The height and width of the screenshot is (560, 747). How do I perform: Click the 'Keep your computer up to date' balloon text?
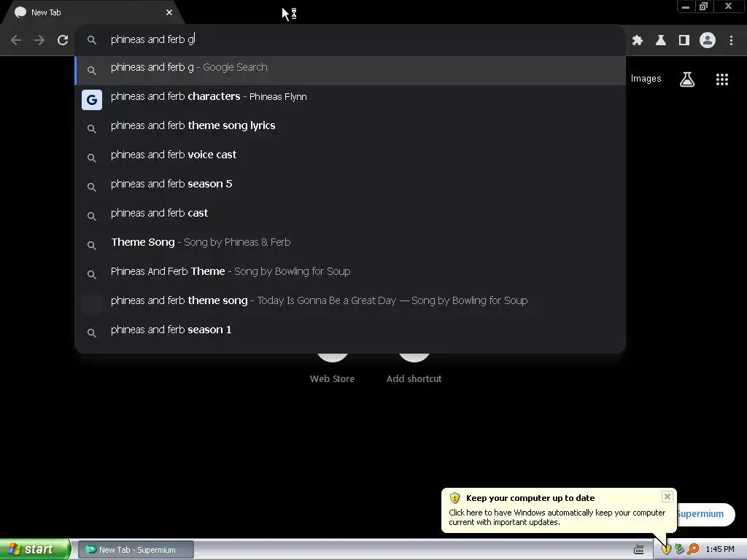557,518
